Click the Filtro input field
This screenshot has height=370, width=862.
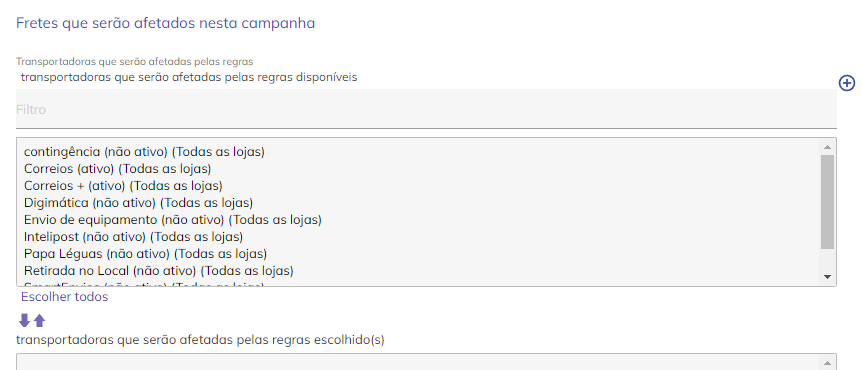pos(426,109)
